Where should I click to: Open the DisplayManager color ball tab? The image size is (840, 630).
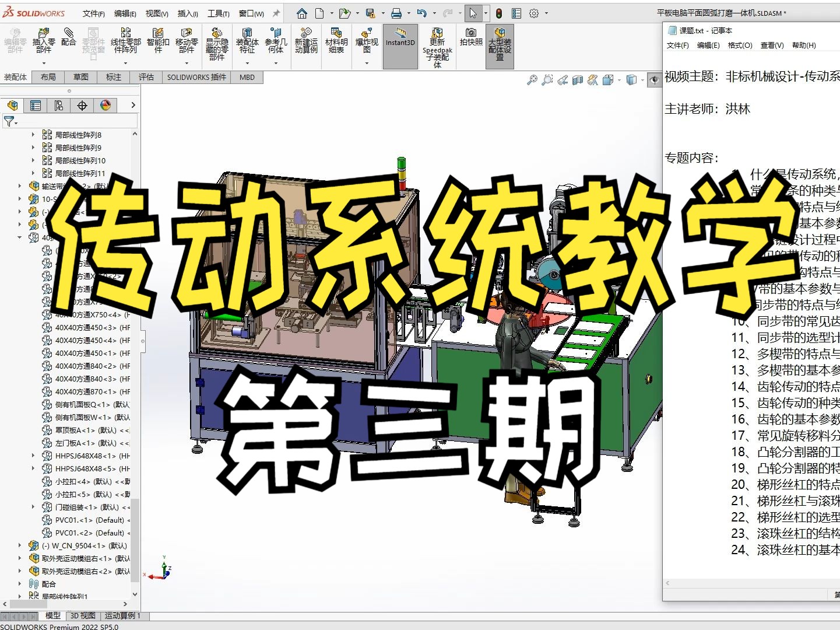(106, 105)
